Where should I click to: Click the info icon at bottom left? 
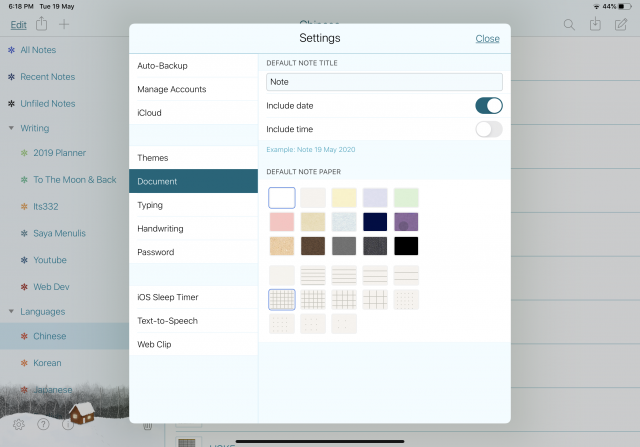click(68, 424)
